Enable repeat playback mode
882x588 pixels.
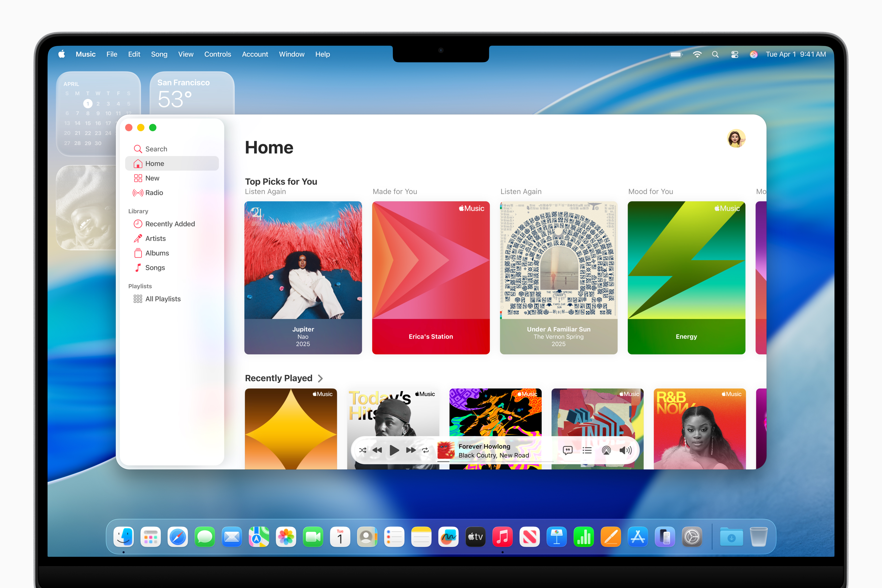425,450
